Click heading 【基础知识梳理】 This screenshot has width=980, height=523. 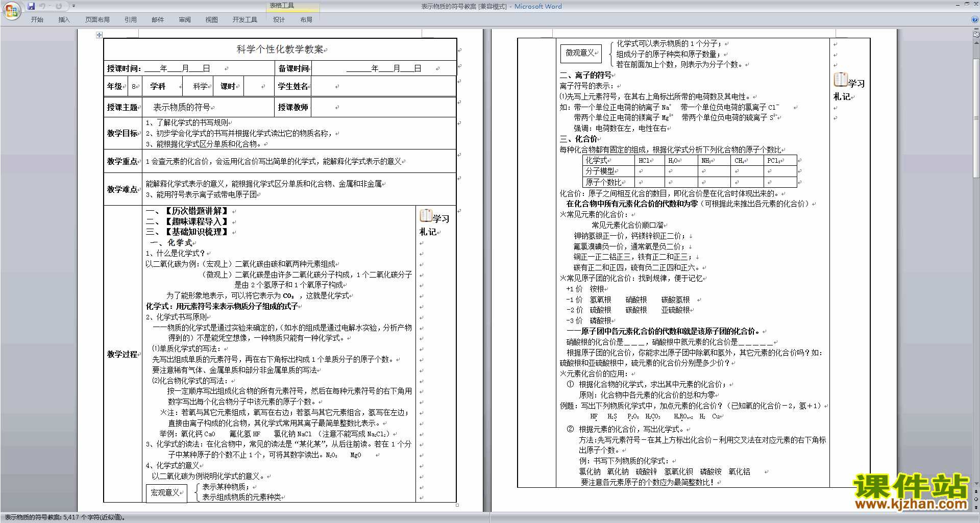click(197, 232)
